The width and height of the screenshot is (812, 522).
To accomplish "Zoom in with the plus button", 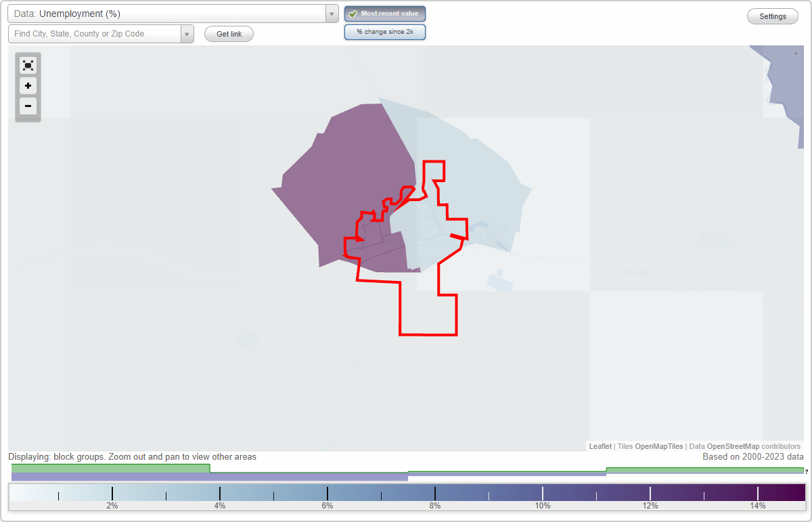I will (x=28, y=86).
